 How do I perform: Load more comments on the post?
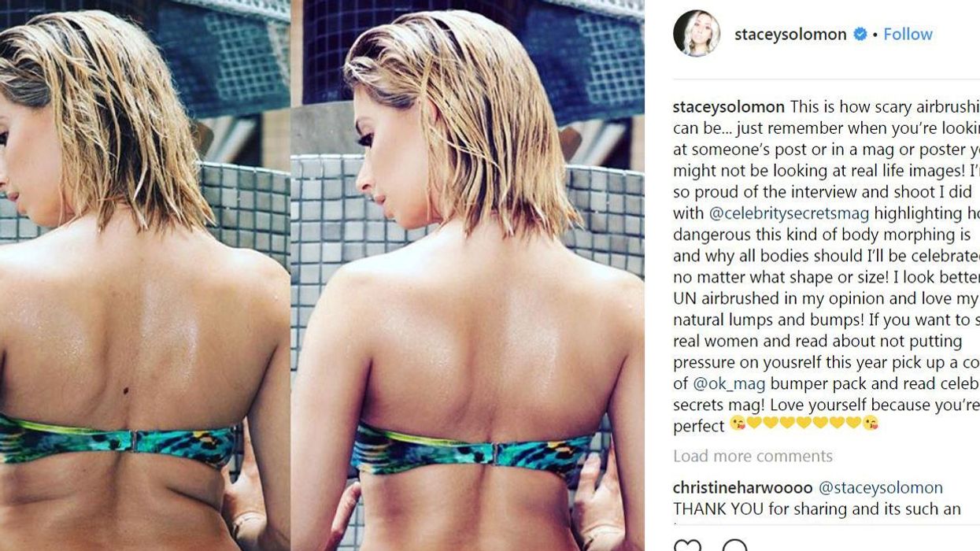(753, 456)
